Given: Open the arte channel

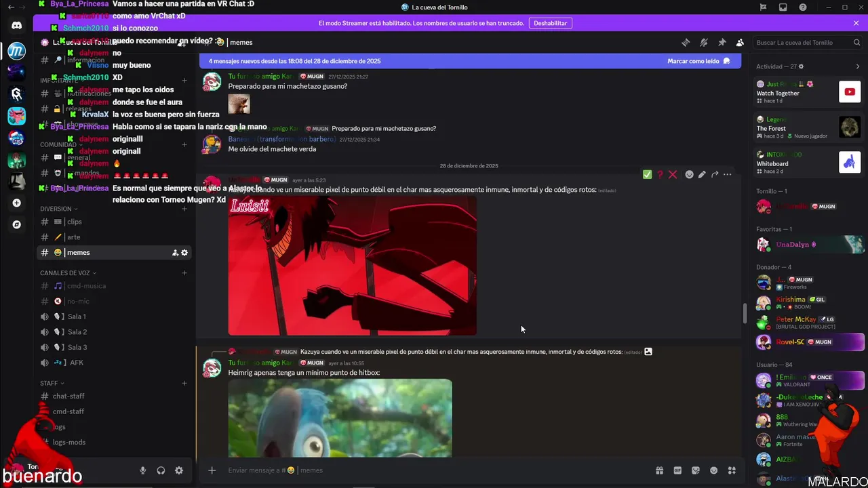Looking at the screenshot, I should [x=115, y=237].
